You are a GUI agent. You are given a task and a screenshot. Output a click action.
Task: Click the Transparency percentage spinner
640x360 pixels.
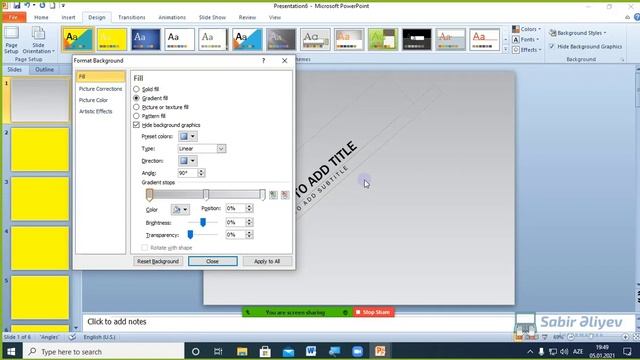click(x=249, y=235)
